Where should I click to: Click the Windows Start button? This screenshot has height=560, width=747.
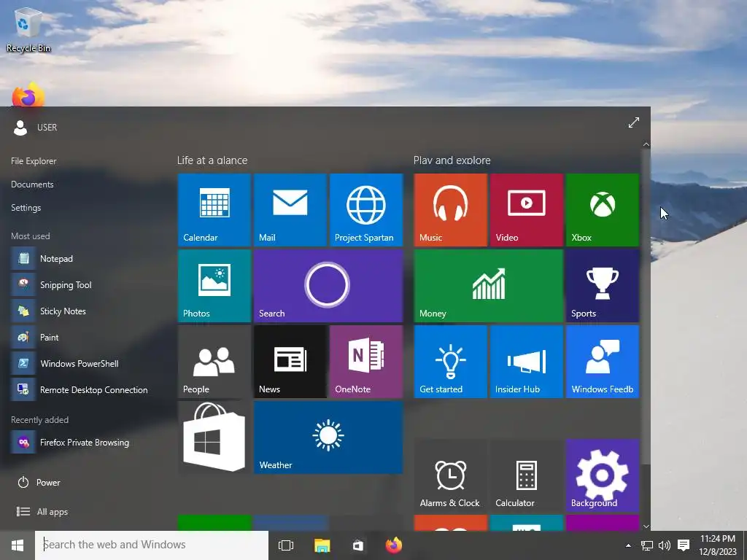coord(18,545)
